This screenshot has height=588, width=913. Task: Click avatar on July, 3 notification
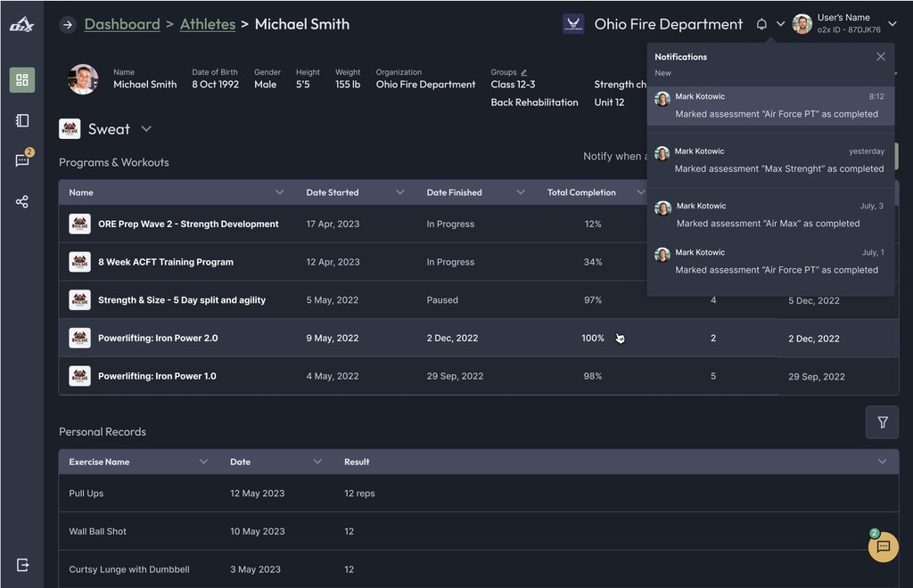(x=662, y=208)
